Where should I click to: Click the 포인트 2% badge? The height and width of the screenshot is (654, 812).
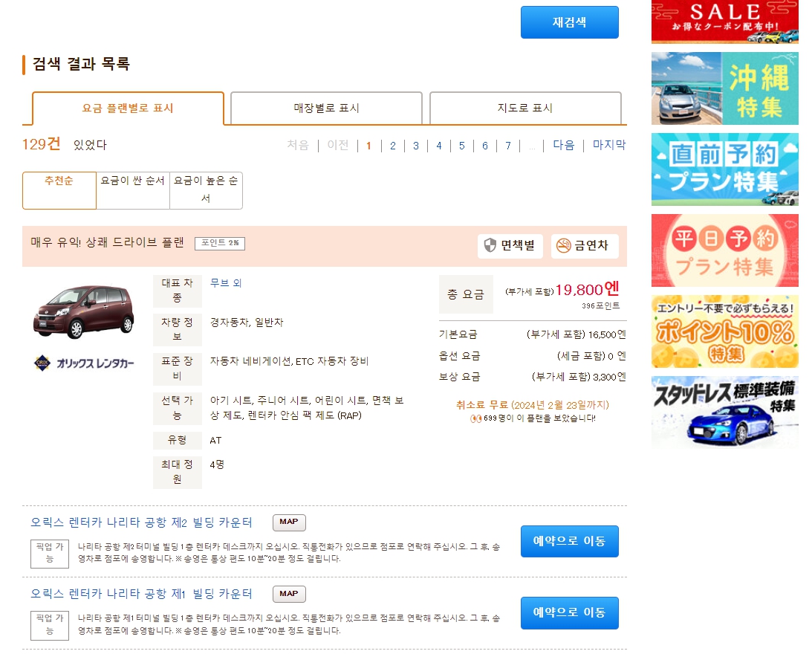(220, 243)
